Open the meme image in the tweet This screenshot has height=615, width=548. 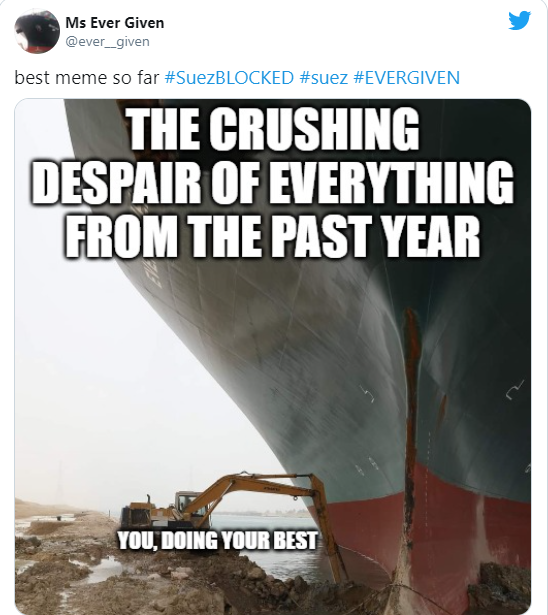point(273,357)
